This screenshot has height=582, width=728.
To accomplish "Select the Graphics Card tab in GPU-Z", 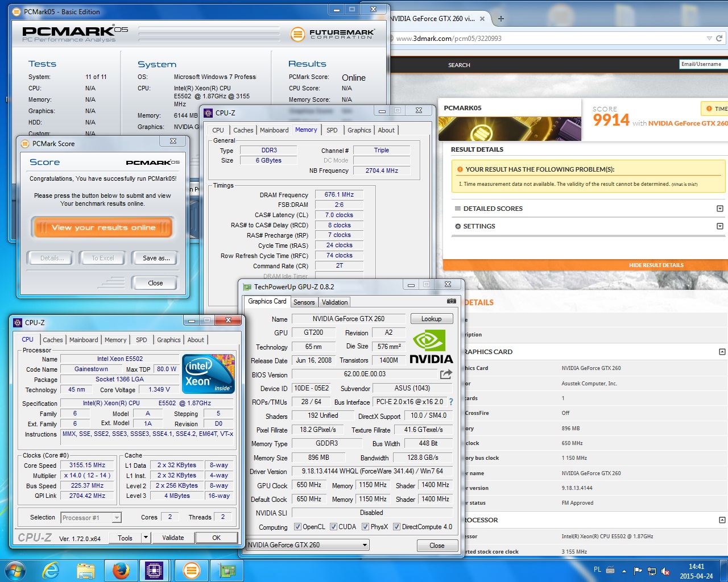I will 267,302.
